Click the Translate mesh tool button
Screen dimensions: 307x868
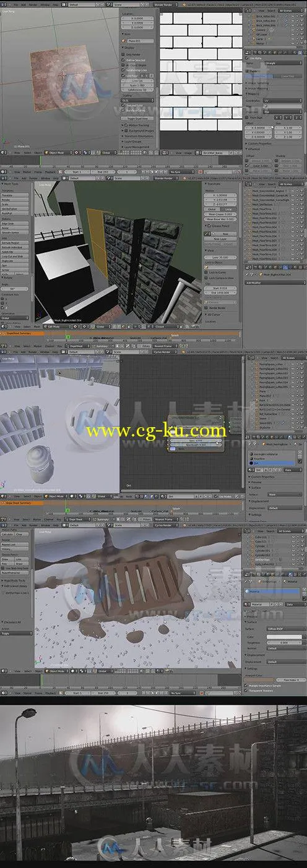[15, 195]
